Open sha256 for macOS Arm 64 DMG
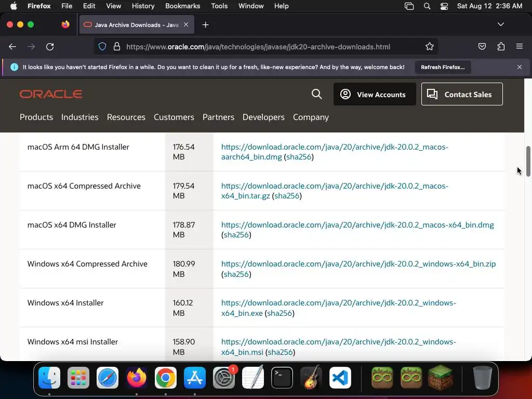Viewport: 532px width, 399px height. pyautogui.click(x=299, y=157)
